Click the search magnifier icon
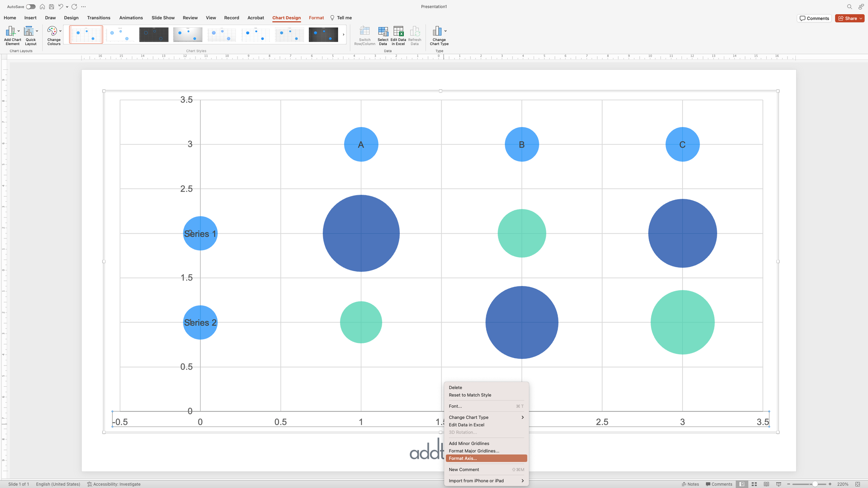The height and width of the screenshot is (488, 868). [x=849, y=7]
